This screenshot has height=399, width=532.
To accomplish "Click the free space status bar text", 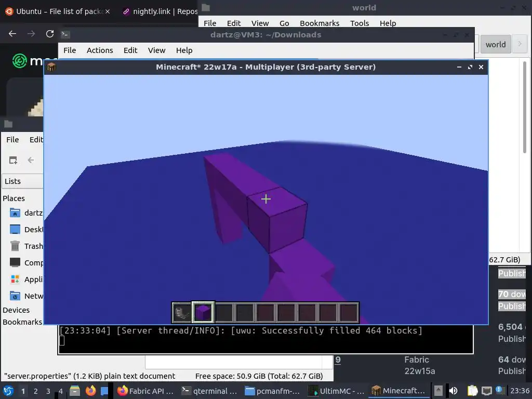I will pos(259,376).
